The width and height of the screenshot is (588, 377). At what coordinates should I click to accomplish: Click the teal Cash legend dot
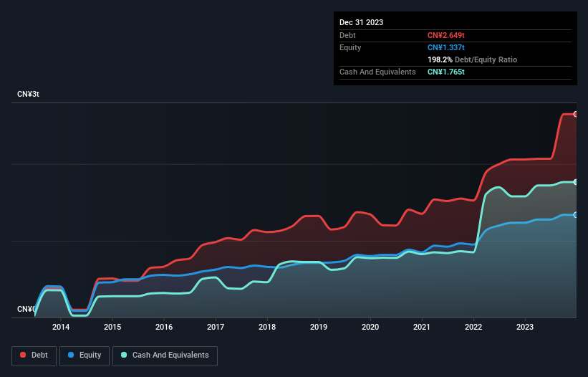pos(124,355)
